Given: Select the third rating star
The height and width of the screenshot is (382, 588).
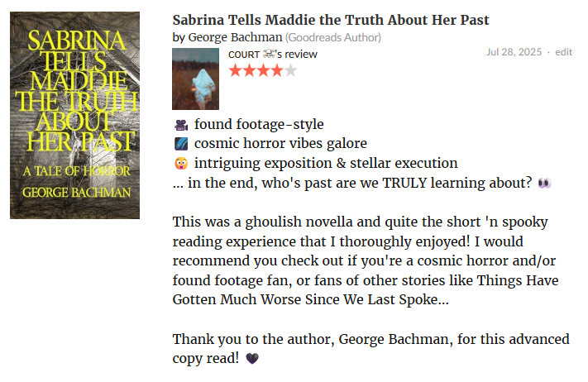Looking at the screenshot, I should (x=263, y=70).
